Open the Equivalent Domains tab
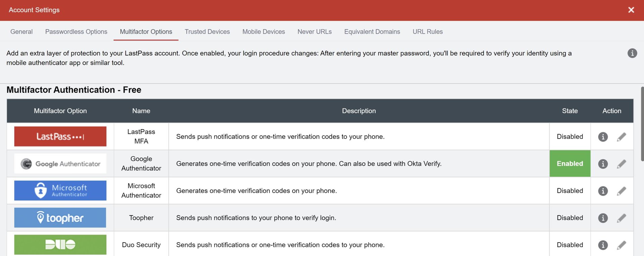This screenshot has height=256, width=644. pyautogui.click(x=372, y=32)
